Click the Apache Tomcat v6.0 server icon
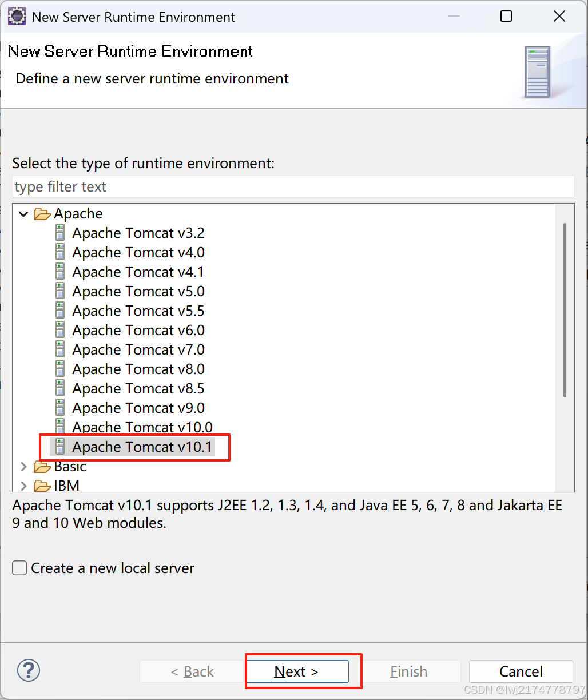The height and width of the screenshot is (700, 588). (x=60, y=330)
